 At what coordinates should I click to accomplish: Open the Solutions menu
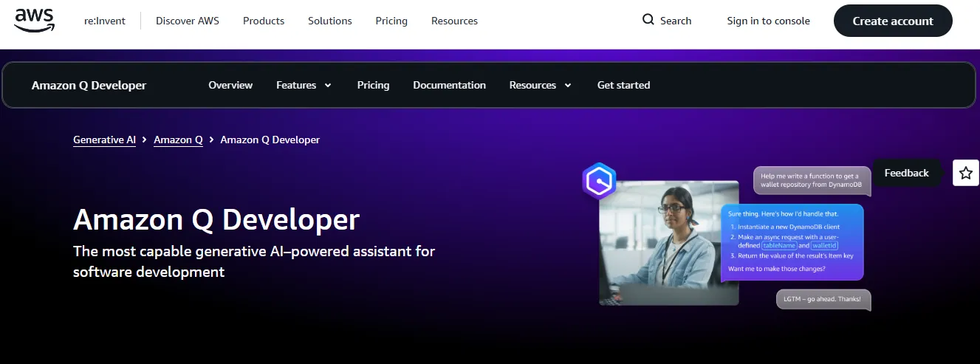click(330, 21)
